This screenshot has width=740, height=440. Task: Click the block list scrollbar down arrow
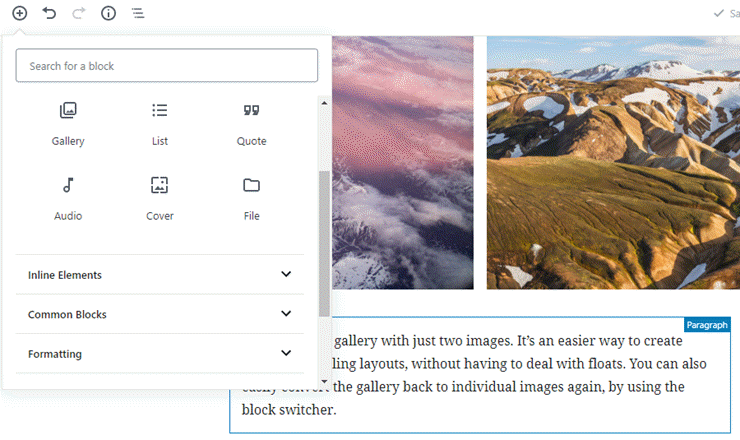[x=324, y=381]
